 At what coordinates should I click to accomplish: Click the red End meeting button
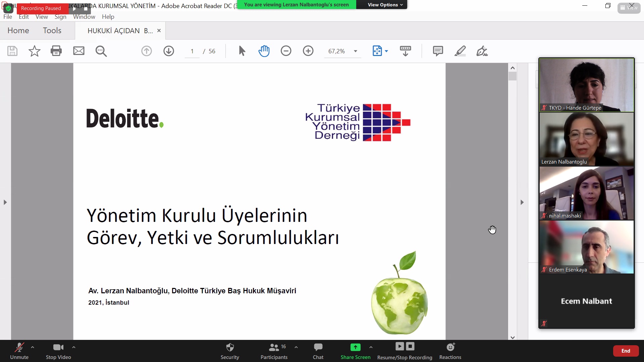click(625, 351)
